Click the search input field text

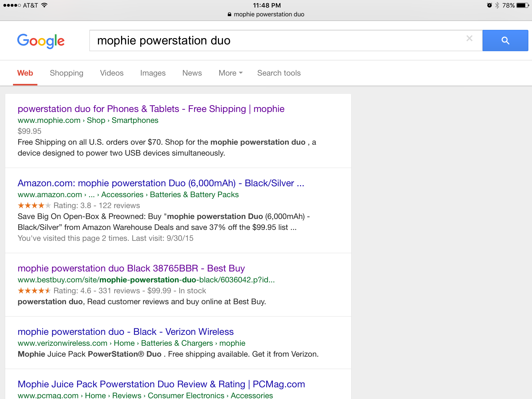pos(164,41)
